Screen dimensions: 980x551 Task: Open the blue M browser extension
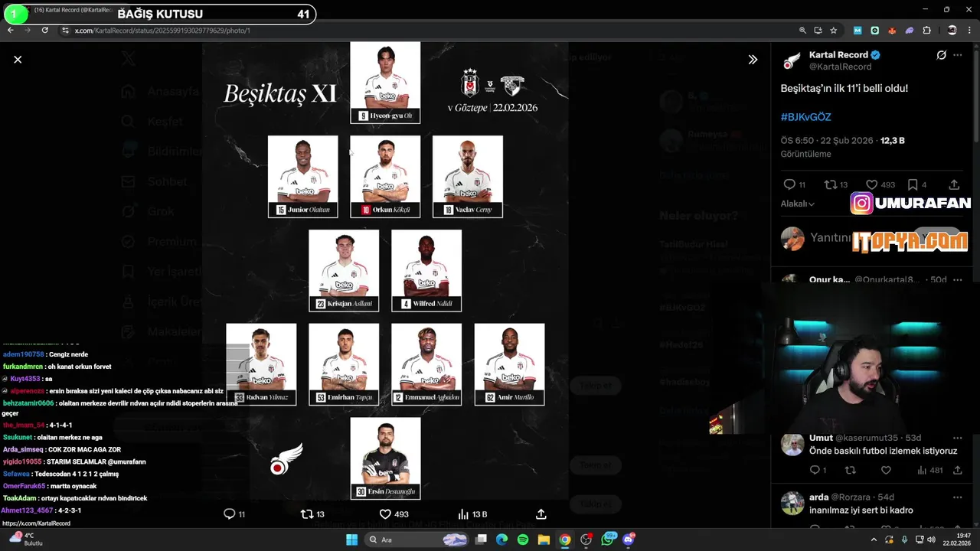coord(857,30)
